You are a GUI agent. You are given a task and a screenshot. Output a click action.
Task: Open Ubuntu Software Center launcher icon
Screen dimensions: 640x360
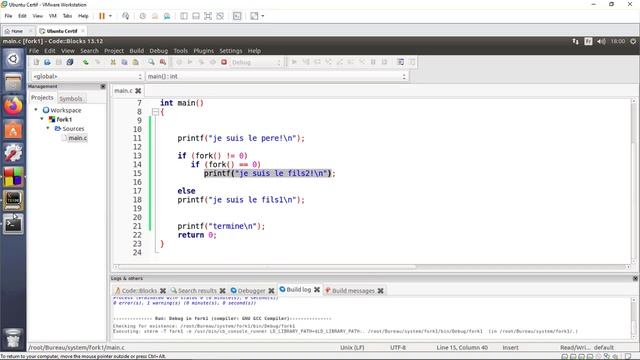point(13,130)
